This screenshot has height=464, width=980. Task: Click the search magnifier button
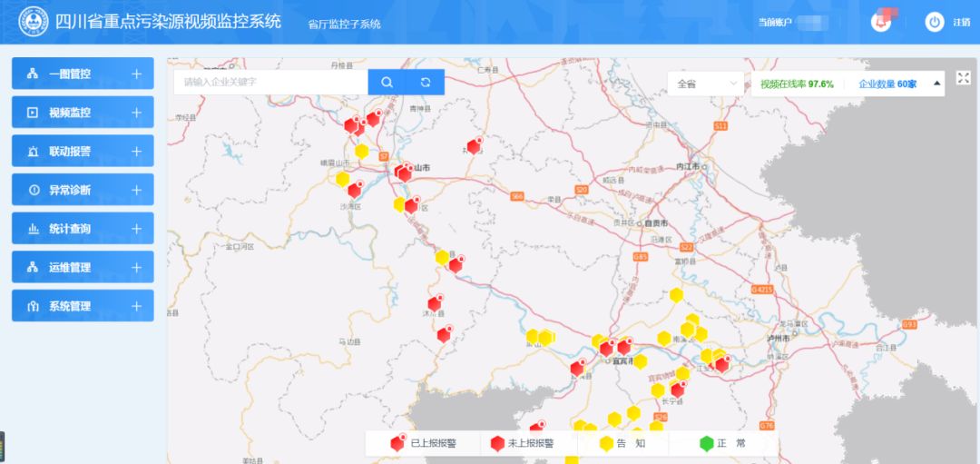(x=387, y=82)
